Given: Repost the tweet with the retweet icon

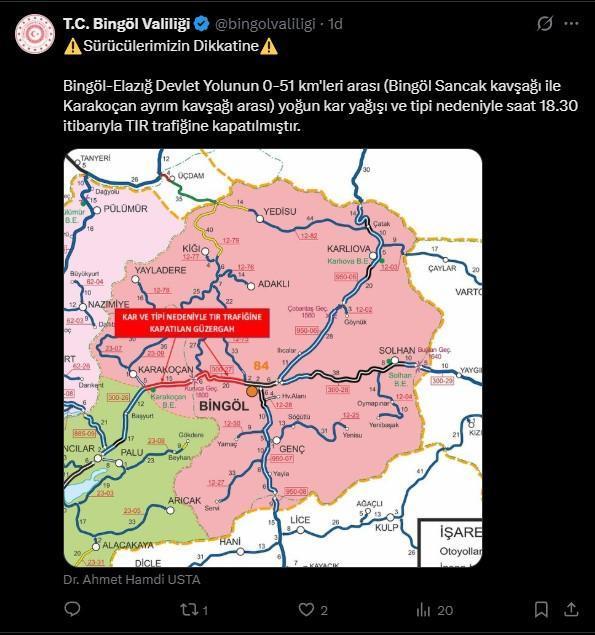Looking at the screenshot, I should [188, 609].
